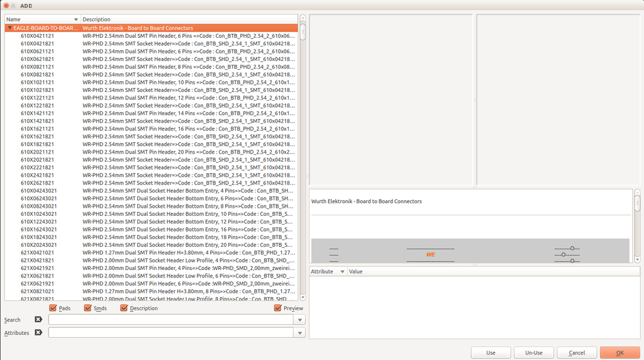The height and width of the screenshot is (360, 644).
Task: Select device 621X0421021
Action: point(151,253)
